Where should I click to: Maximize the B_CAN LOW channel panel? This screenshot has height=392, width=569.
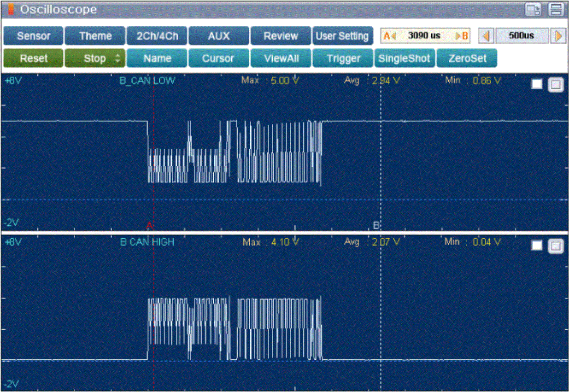556,84
